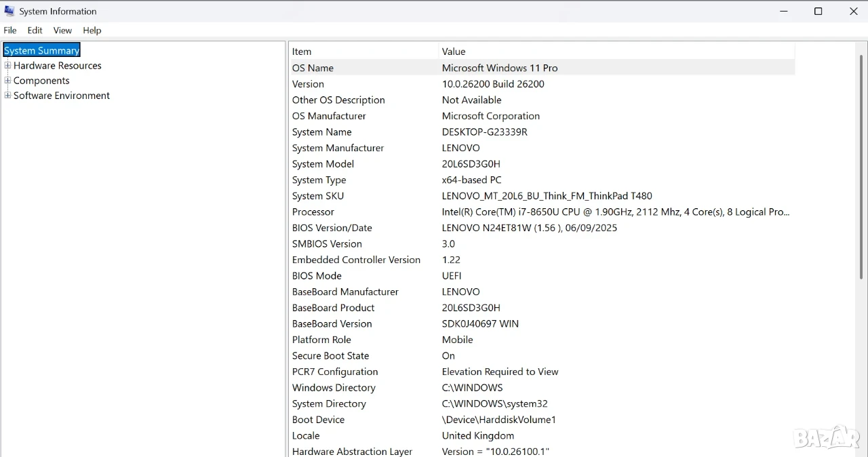Click the UEFI value

[x=452, y=276]
